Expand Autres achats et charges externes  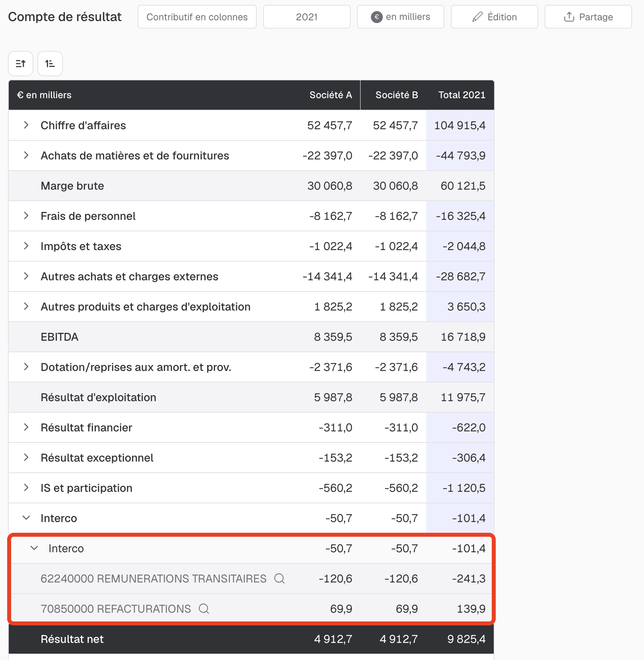coord(26,276)
